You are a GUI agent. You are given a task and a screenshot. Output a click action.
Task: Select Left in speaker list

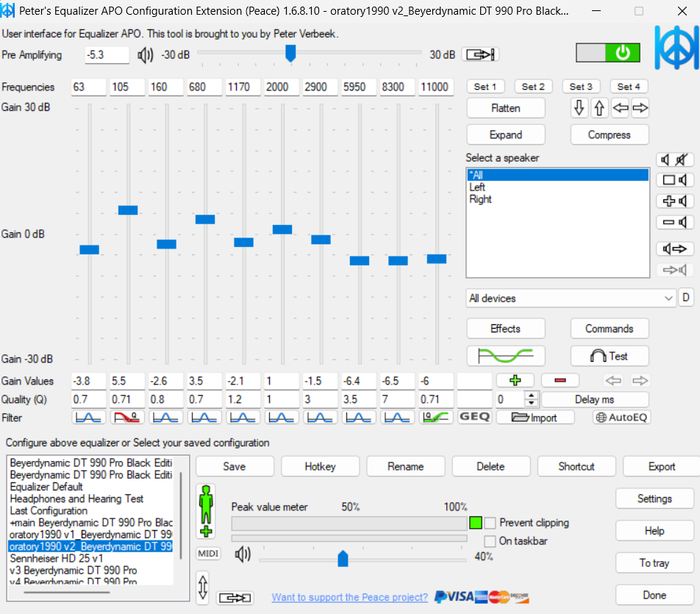pos(558,187)
